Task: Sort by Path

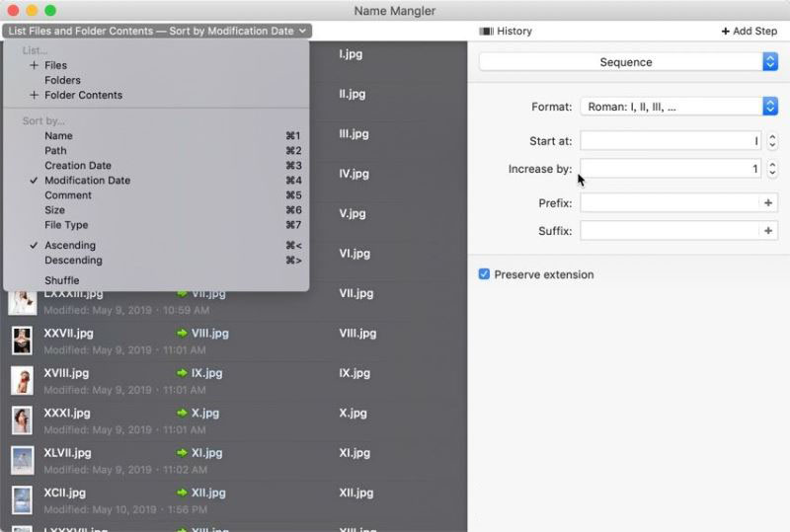Action: (156, 151)
